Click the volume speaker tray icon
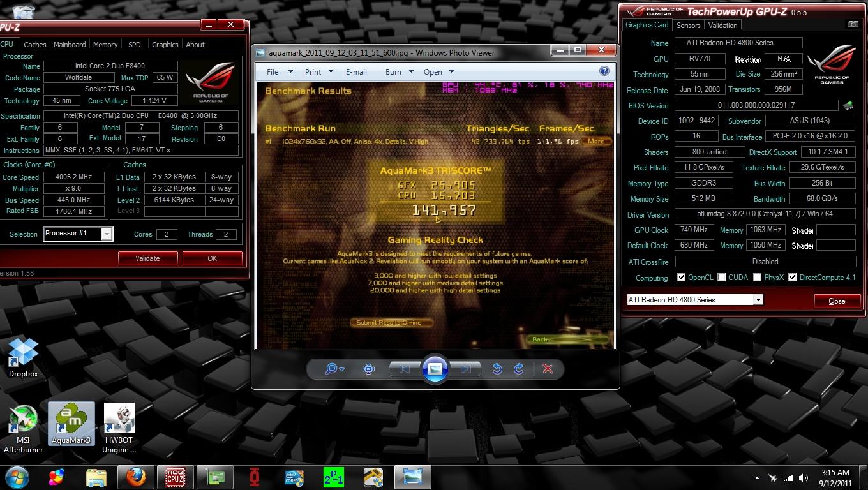Image resolution: width=868 pixels, height=490 pixels. (804, 478)
